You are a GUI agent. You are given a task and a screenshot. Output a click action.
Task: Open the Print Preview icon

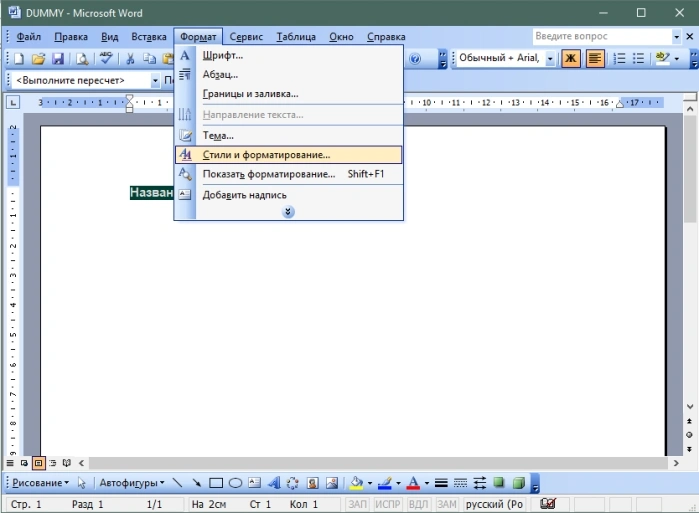(x=82, y=58)
